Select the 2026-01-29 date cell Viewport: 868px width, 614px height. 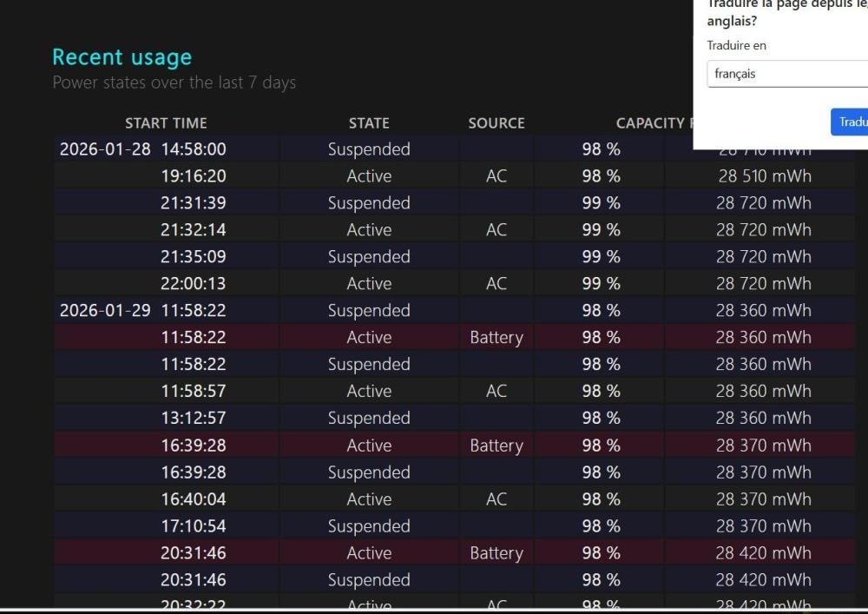pyautogui.click(x=105, y=311)
